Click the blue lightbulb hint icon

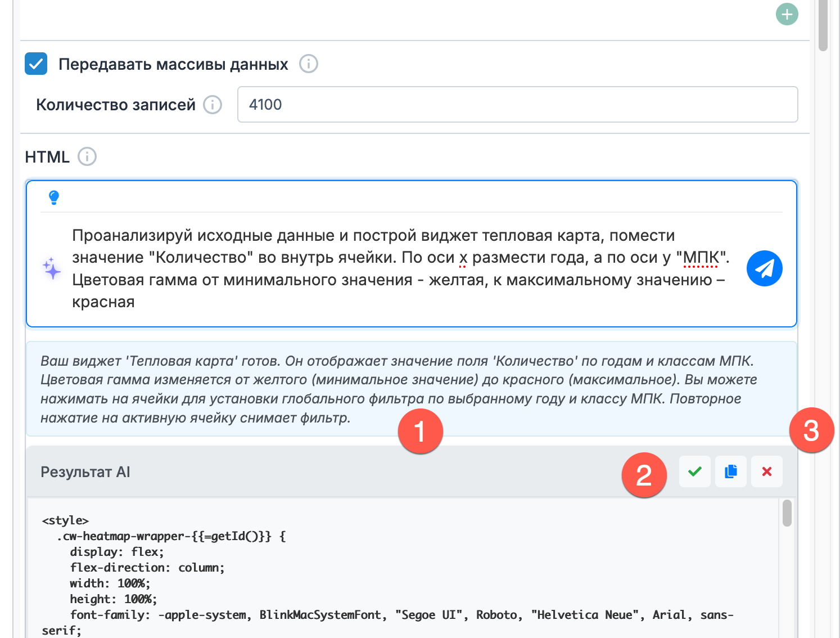tap(54, 197)
